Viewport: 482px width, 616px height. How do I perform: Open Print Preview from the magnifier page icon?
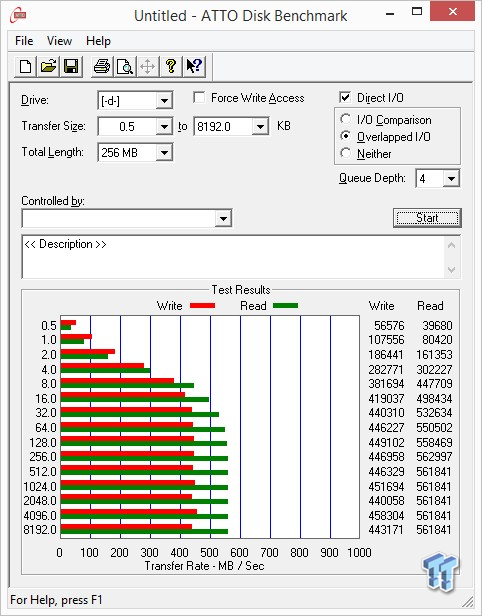point(125,66)
